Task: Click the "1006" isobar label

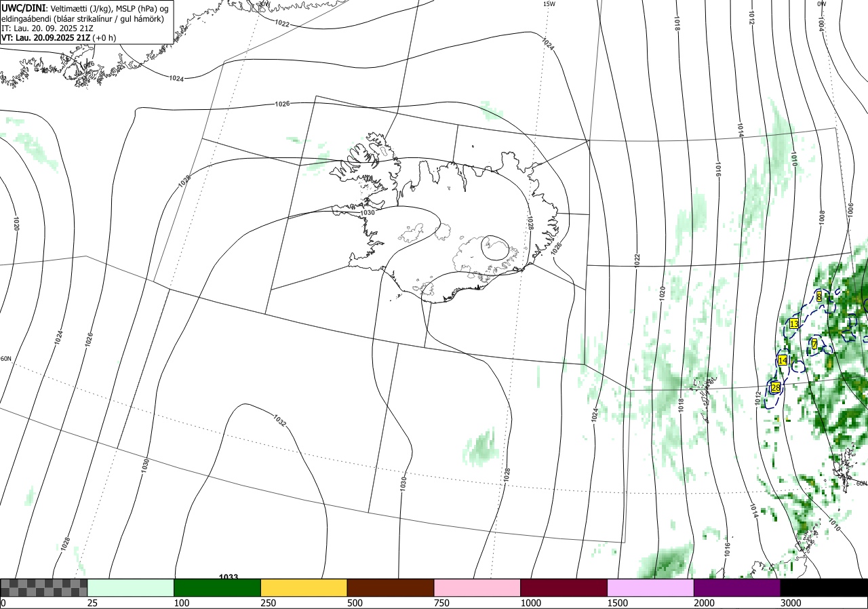Action: 851,210
